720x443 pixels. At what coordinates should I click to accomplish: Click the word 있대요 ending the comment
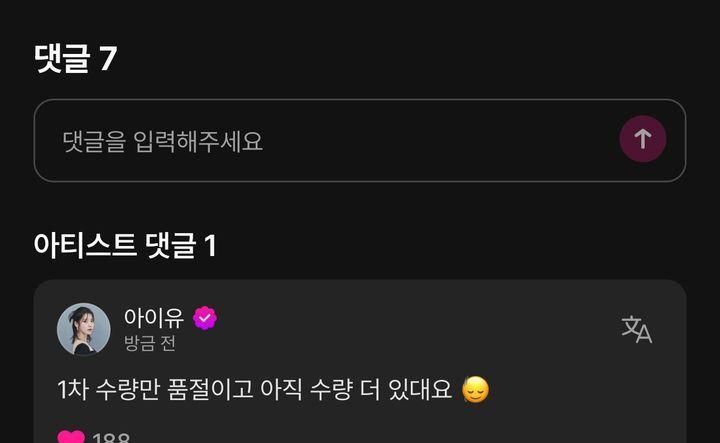coord(420,389)
